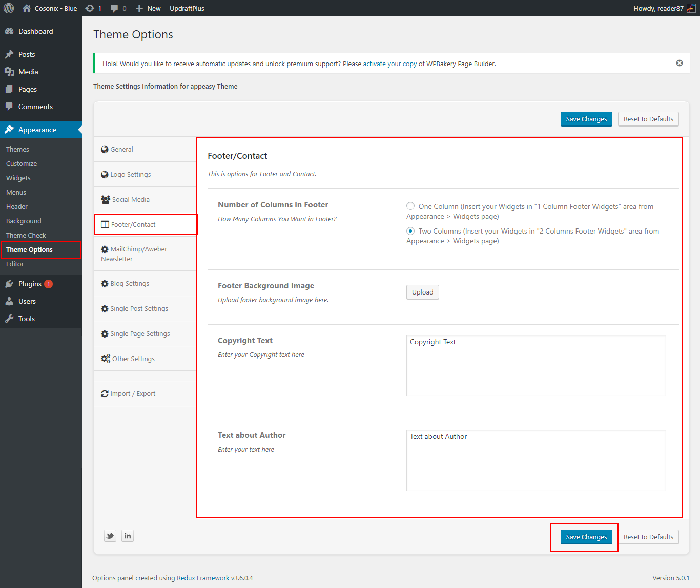The image size is (700, 588).
Task: Select One Column footer option
Action: click(x=410, y=206)
